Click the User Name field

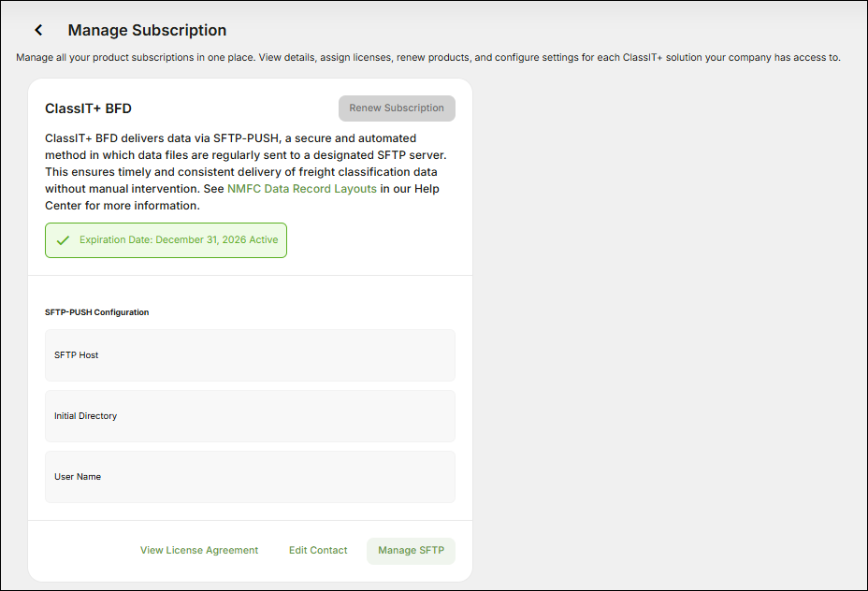coord(250,477)
